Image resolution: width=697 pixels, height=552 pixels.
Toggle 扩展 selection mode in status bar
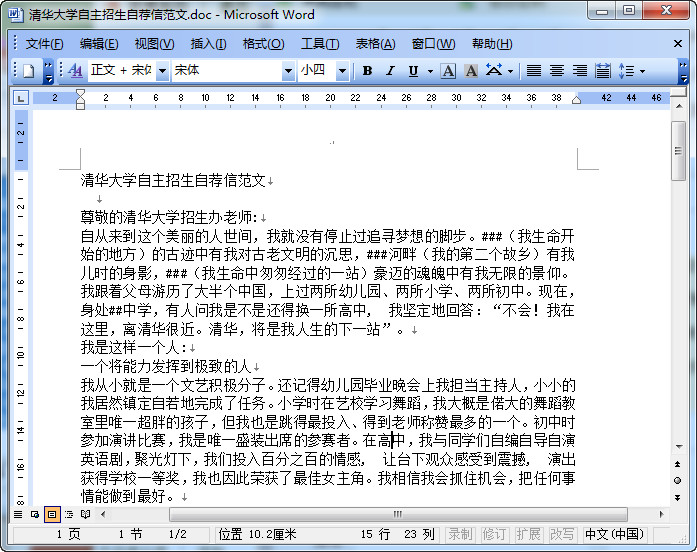[x=528, y=534]
